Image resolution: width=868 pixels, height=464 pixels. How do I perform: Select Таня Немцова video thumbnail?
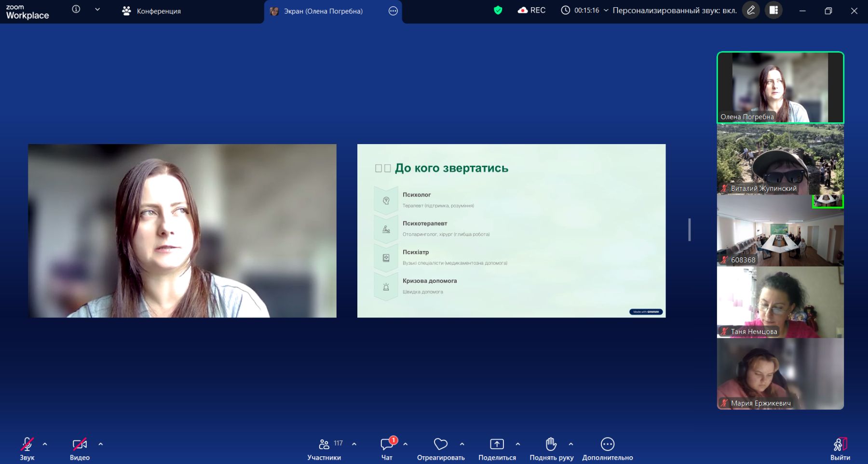(x=780, y=302)
